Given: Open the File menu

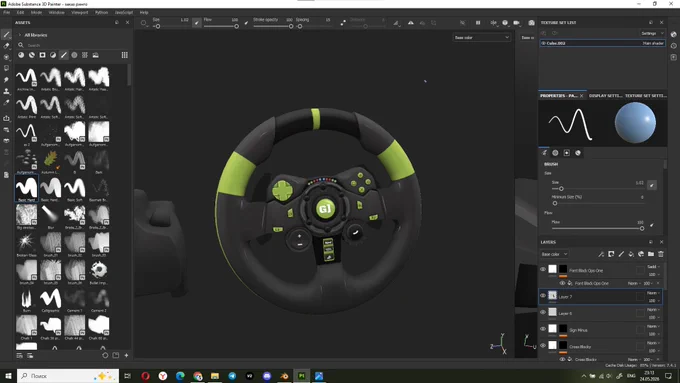Looking at the screenshot, I should 7,13.
